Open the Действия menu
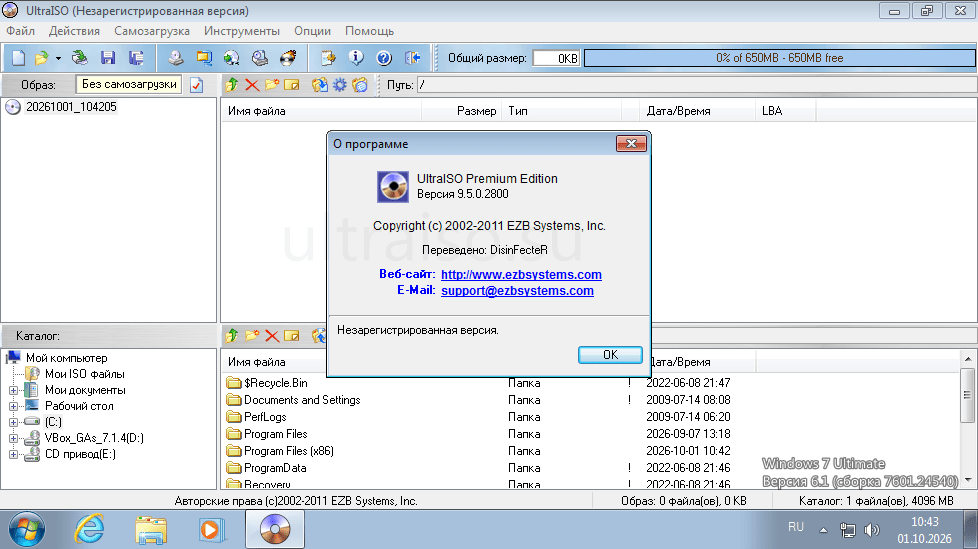This screenshot has width=978, height=549. 74,31
